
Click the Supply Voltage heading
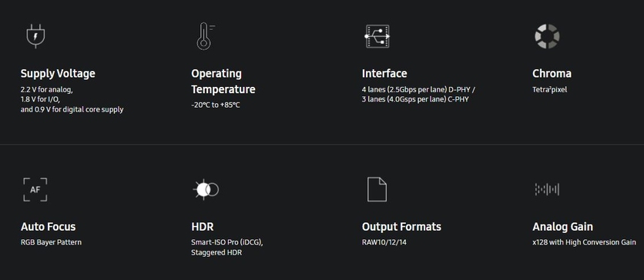pos(58,73)
